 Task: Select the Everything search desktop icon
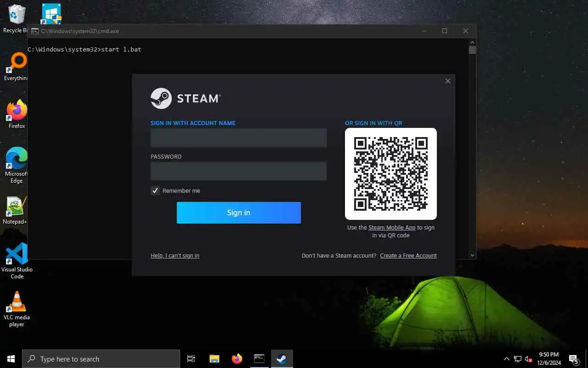click(16, 67)
